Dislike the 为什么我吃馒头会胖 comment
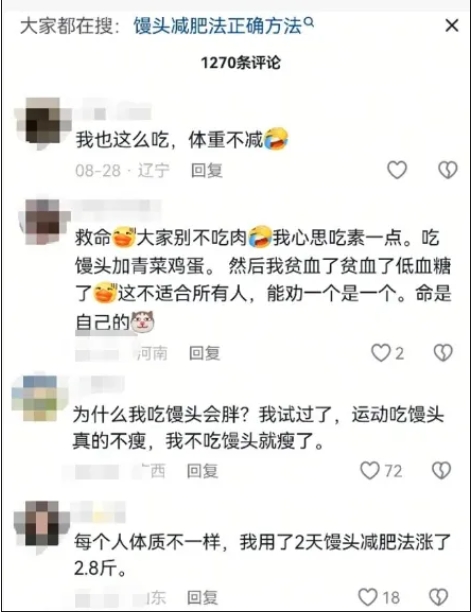The height and width of the screenshot is (613, 473). pos(442,470)
